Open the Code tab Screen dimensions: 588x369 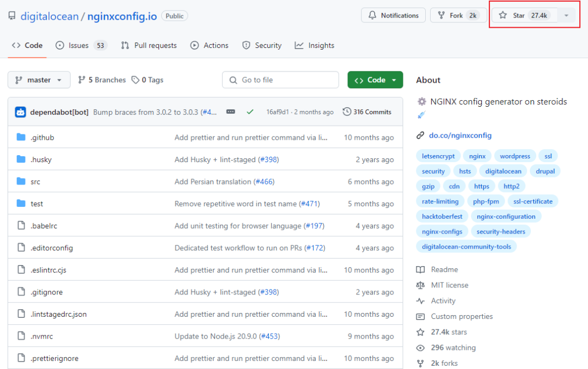27,45
